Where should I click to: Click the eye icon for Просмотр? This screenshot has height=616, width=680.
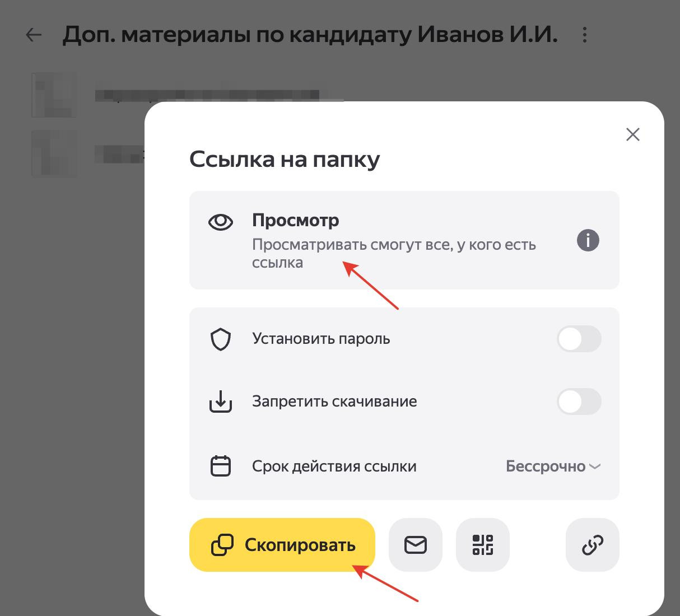click(221, 222)
